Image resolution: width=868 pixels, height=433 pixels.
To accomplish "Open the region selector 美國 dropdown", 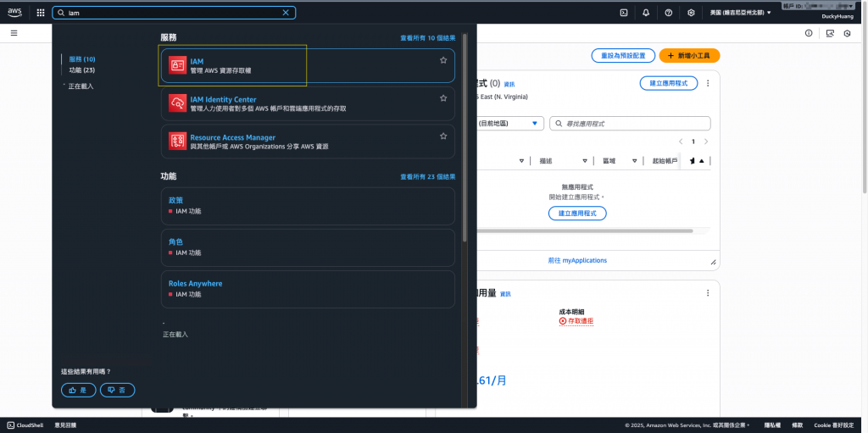I will [740, 12].
